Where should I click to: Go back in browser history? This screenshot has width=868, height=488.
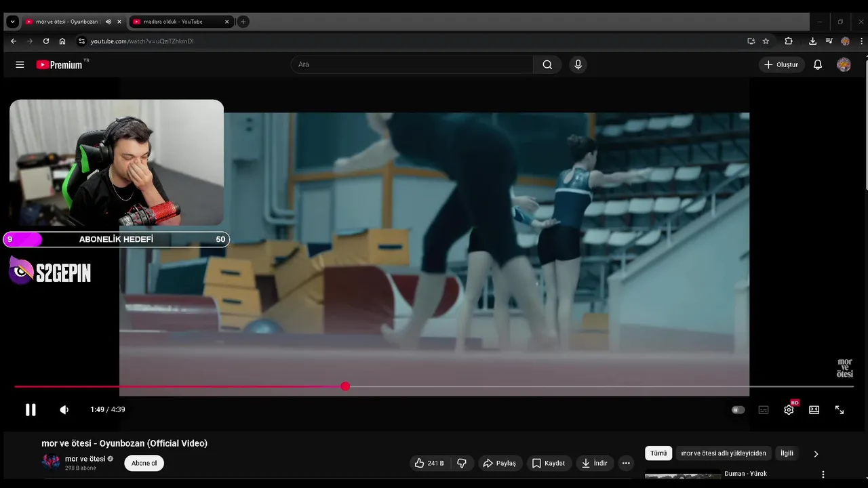pos(14,41)
